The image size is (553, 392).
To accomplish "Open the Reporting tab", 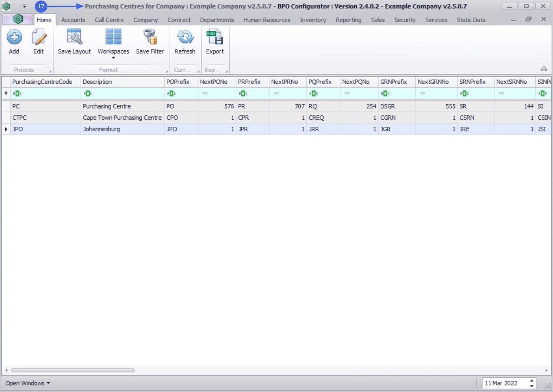I will 349,20.
